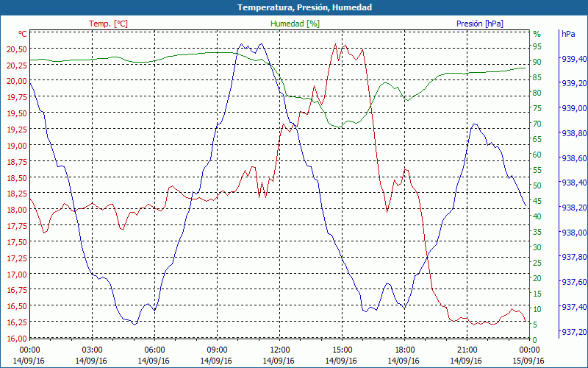Screen dimensions: 588x368
Task: Click the 18,75 temperature axis value
Action: coord(17,162)
